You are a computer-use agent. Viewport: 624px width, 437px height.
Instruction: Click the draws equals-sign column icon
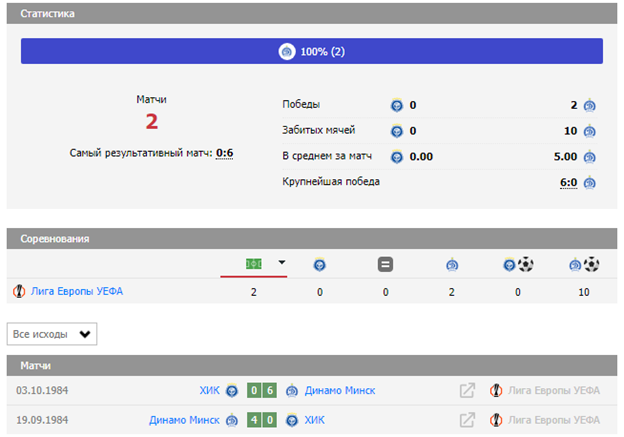pyautogui.click(x=384, y=265)
